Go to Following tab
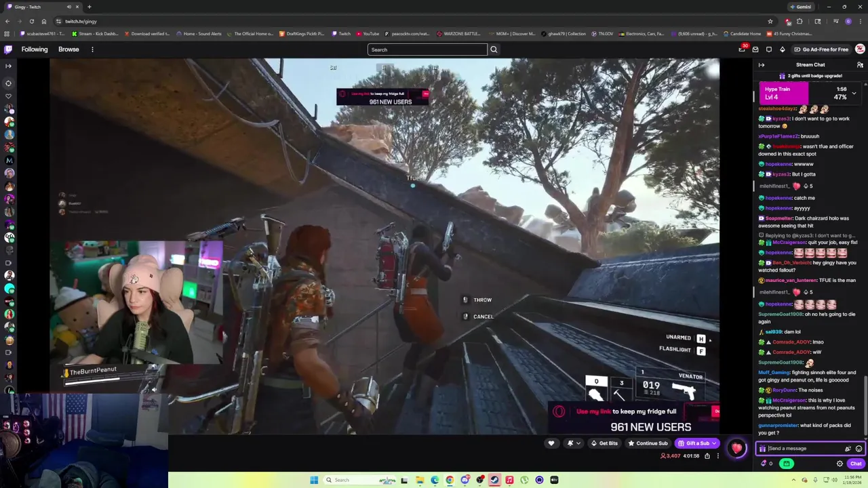868x488 pixels. (35, 49)
